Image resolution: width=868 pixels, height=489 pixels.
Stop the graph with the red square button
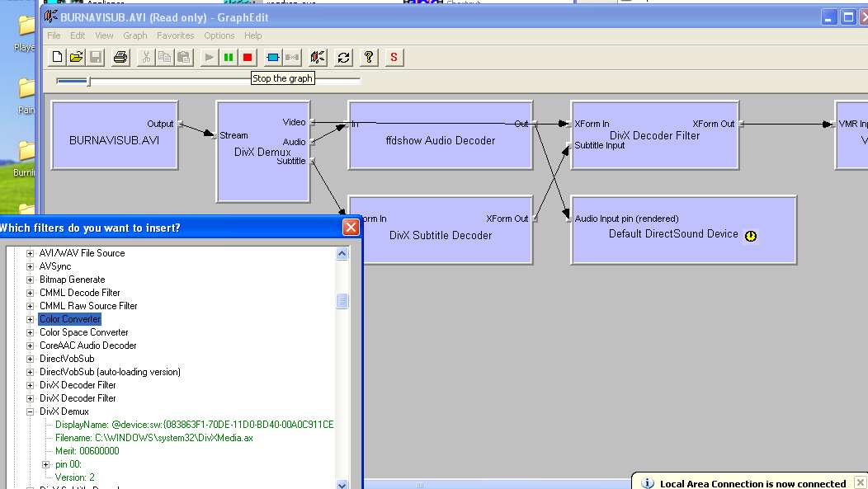(248, 57)
